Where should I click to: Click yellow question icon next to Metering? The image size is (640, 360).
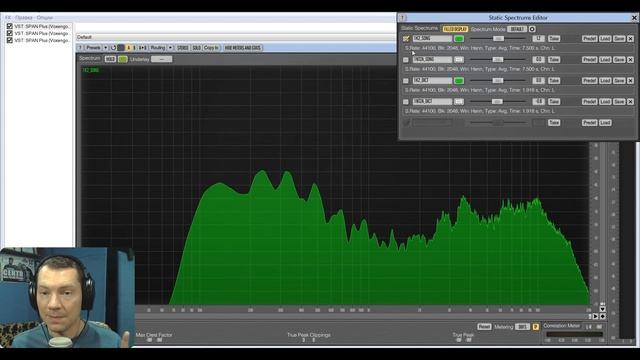[536, 327]
